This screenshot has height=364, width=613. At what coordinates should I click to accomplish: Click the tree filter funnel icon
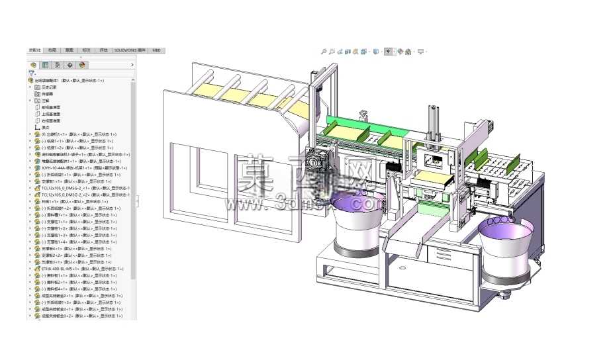tap(32, 73)
